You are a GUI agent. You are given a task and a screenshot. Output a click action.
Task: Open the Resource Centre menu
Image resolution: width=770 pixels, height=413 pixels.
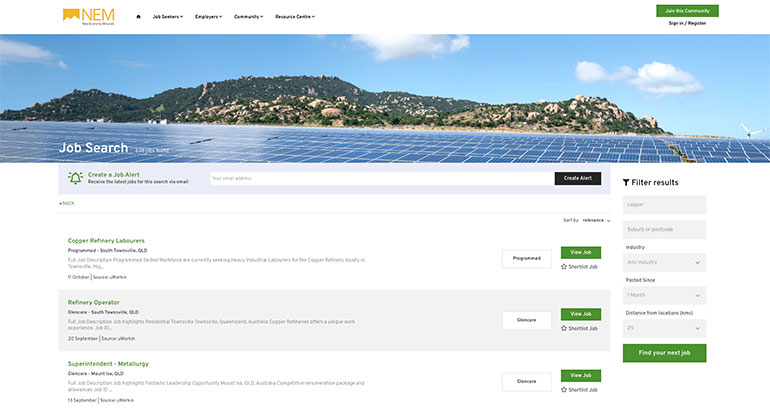point(295,17)
